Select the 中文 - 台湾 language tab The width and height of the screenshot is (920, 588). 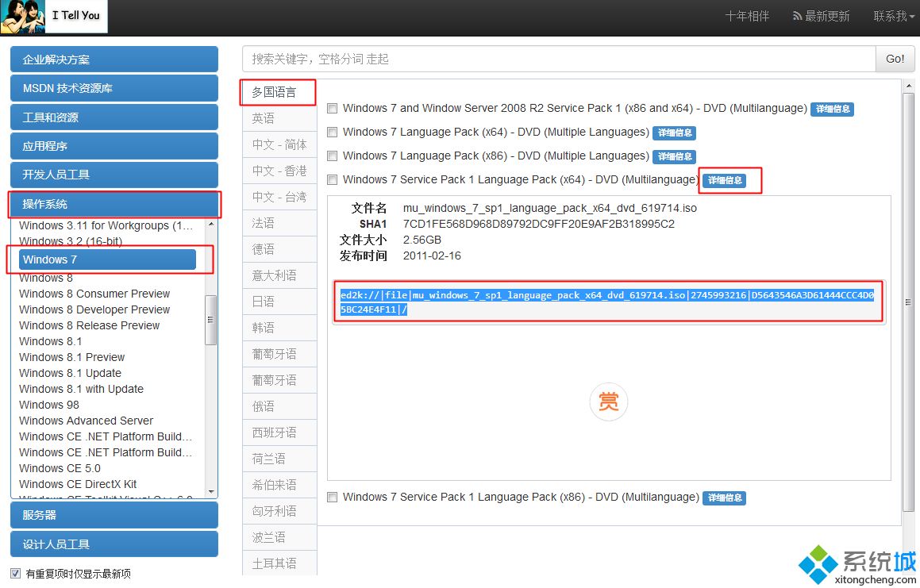[279, 197]
